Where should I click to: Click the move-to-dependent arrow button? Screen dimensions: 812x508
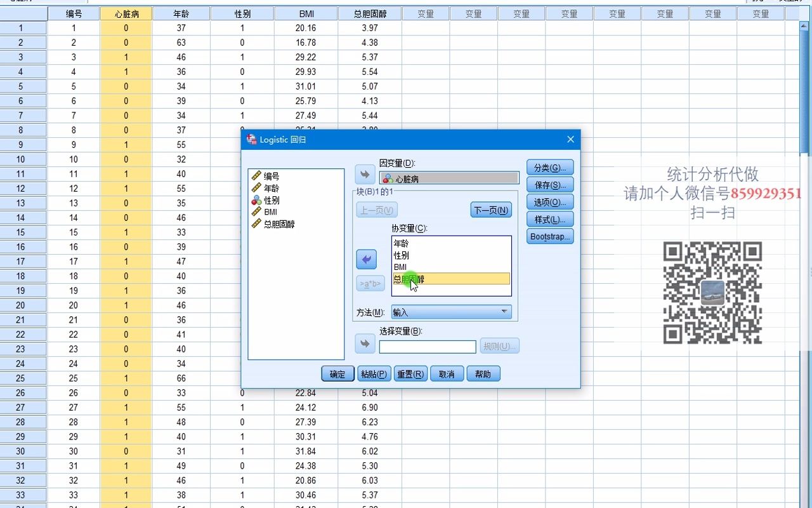point(365,175)
